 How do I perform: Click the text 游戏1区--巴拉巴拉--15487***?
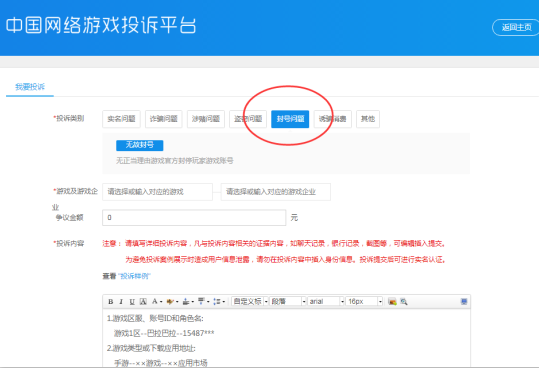coord(164,333)
